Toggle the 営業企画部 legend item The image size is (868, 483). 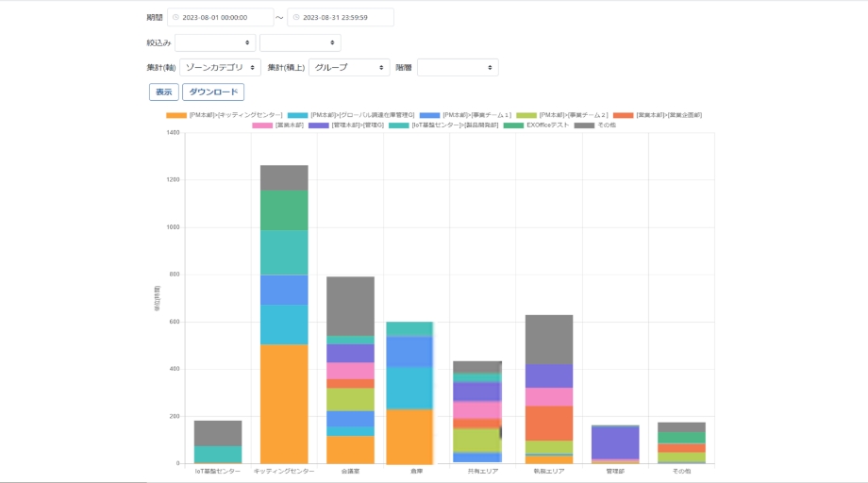[659, 115]
